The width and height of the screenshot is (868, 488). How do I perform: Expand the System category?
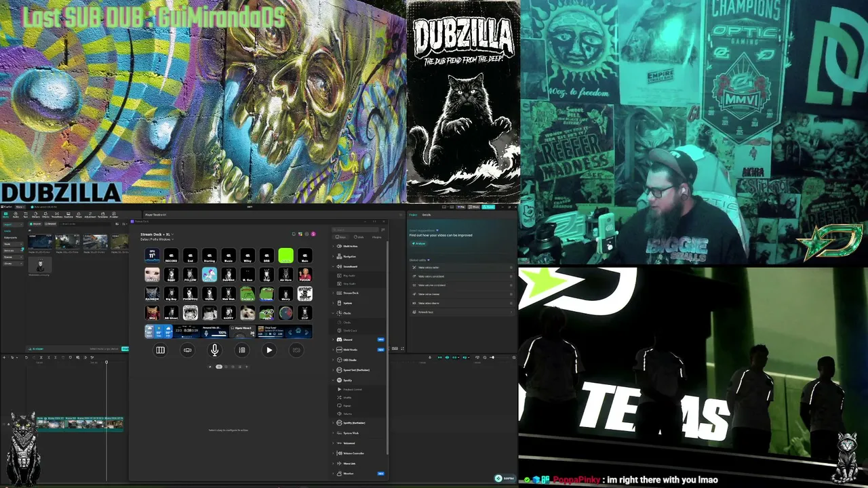[x=359, y=303]
